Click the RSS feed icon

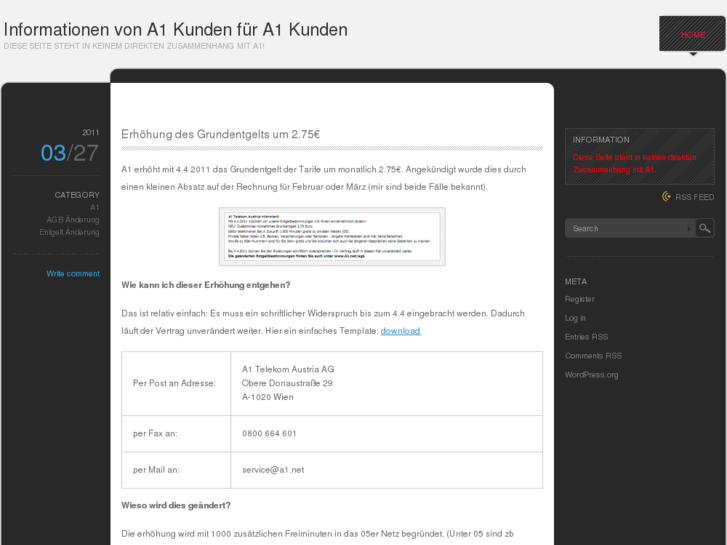(666, 197)
